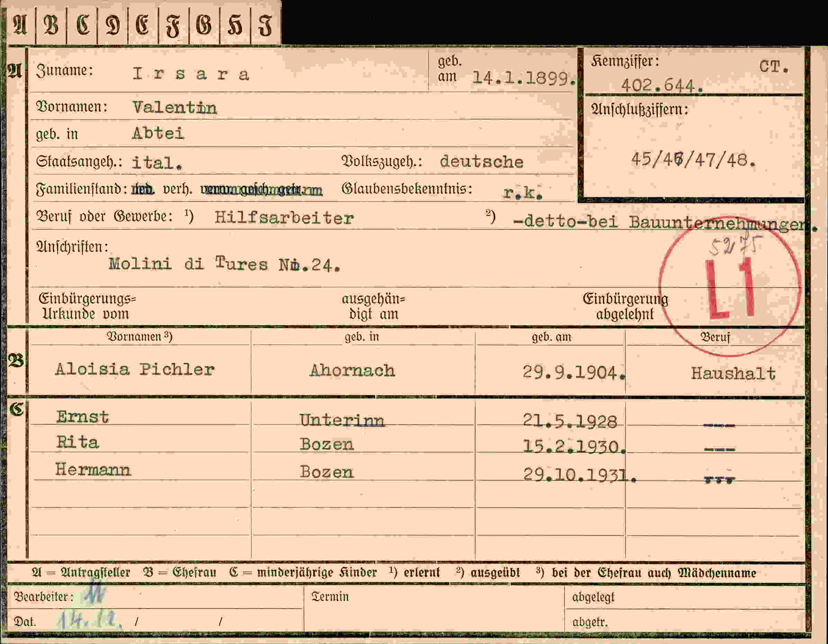828x644 pixels.
Task: Click "Bozen" in Rita's row
Action: 326,444
